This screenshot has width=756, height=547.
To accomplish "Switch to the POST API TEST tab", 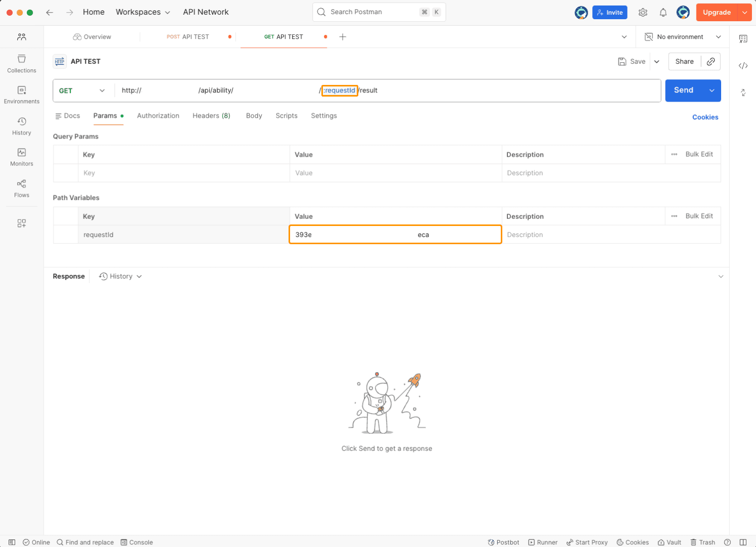I will 188,37.
